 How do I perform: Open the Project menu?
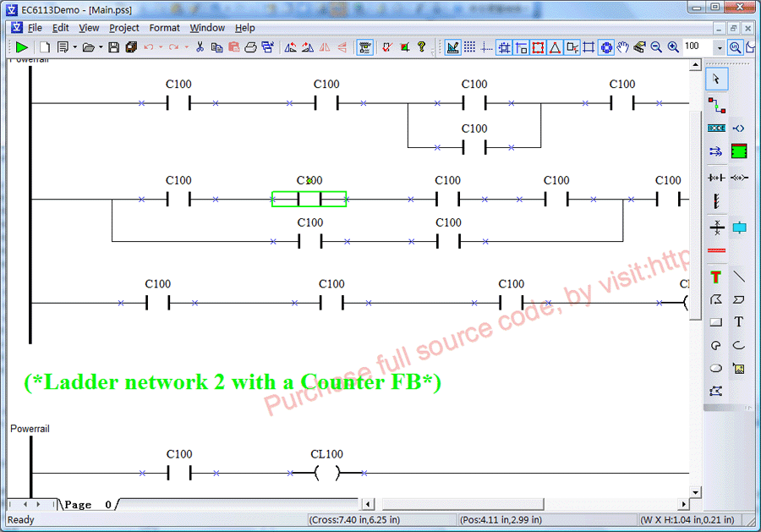click(124, 28)
